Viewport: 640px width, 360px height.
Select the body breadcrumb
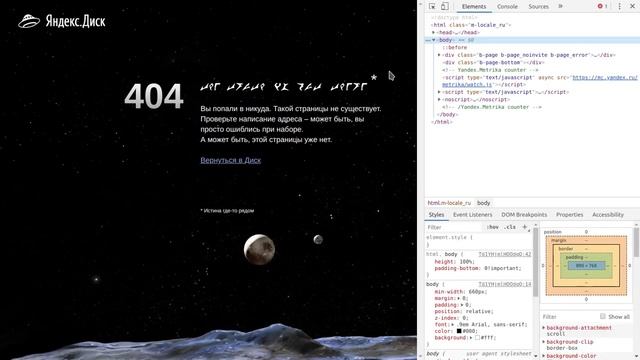click(483, 203)
